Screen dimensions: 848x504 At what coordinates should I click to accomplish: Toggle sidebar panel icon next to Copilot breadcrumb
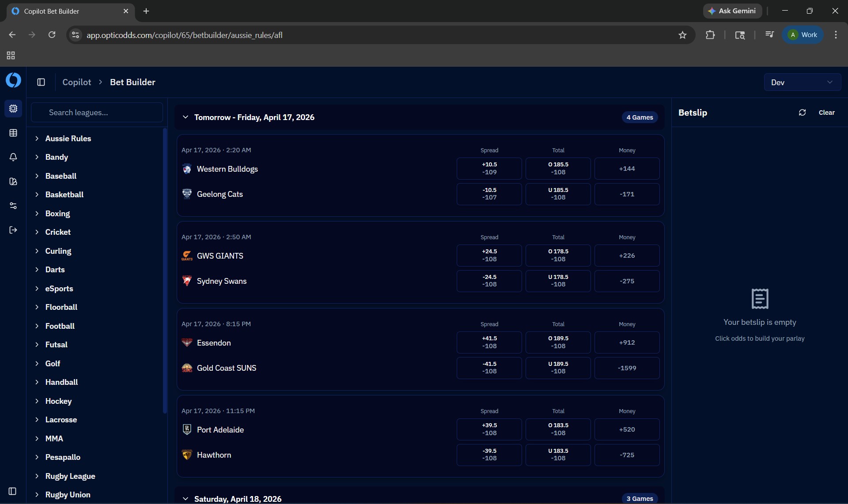click(41, 82)
